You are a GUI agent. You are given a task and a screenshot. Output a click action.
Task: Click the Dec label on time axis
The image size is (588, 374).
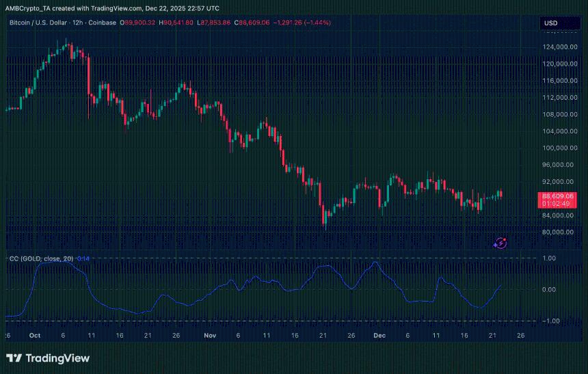(378, 336)
